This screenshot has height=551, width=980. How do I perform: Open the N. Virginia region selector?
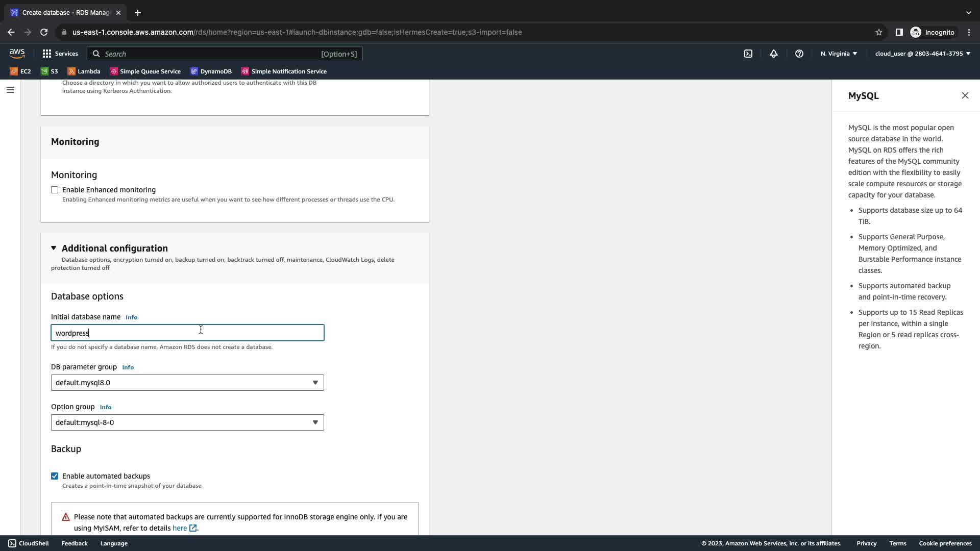click(x=839, y=54)
